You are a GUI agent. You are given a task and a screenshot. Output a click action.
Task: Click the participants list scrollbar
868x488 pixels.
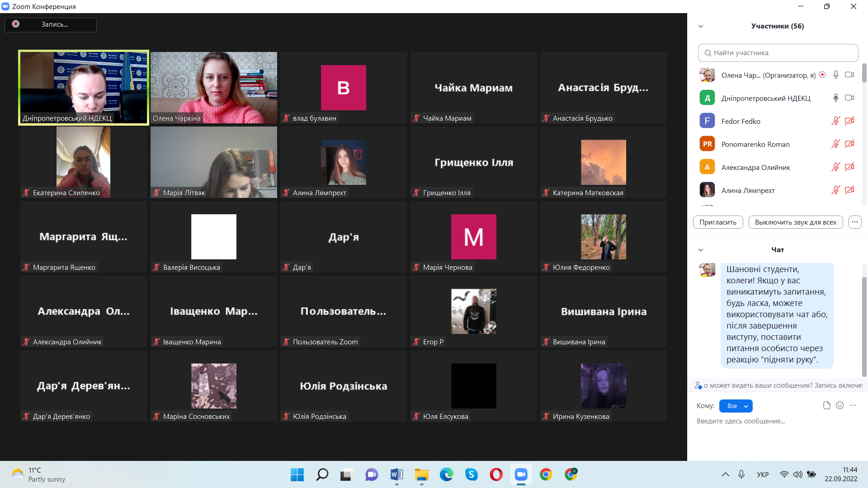point(864,73)
